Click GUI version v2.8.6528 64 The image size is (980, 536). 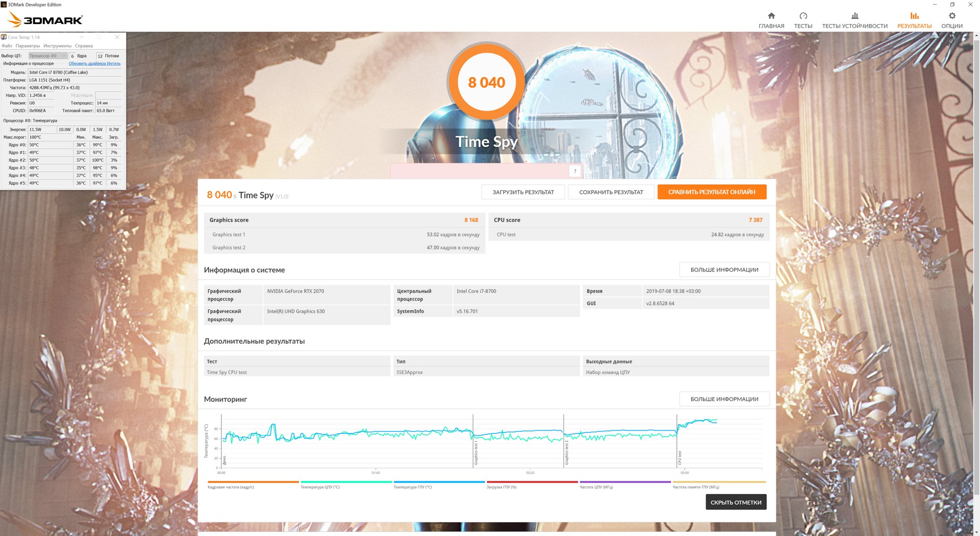click(705, 303)
